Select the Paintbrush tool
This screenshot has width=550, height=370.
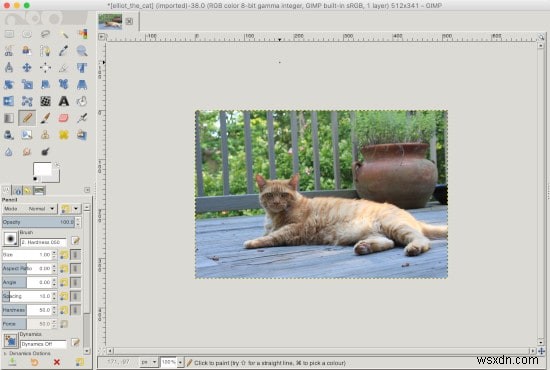tap(45, 118)
